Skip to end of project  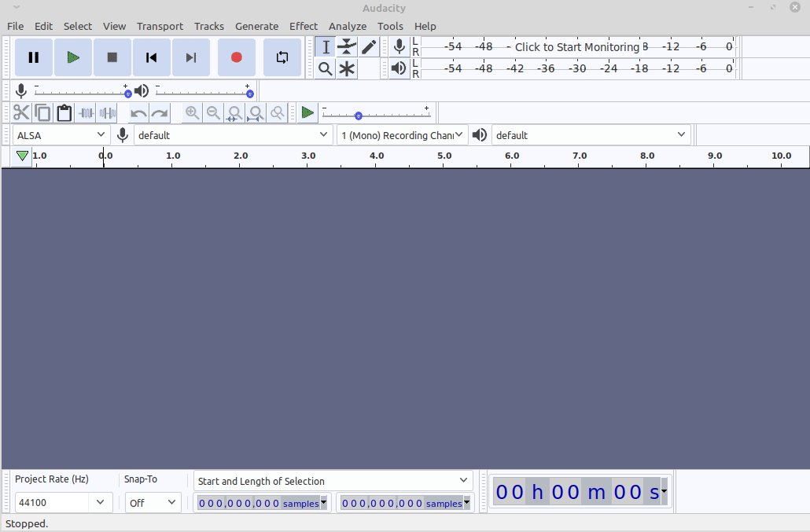[x=190, y=57]
